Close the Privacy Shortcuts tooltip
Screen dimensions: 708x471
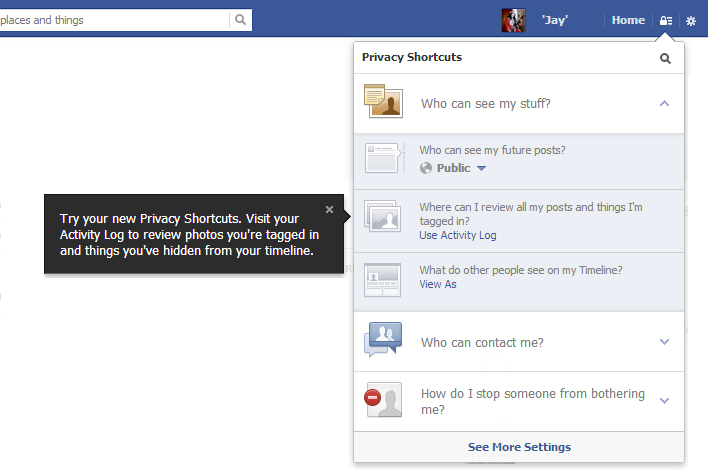pos(330,209)
